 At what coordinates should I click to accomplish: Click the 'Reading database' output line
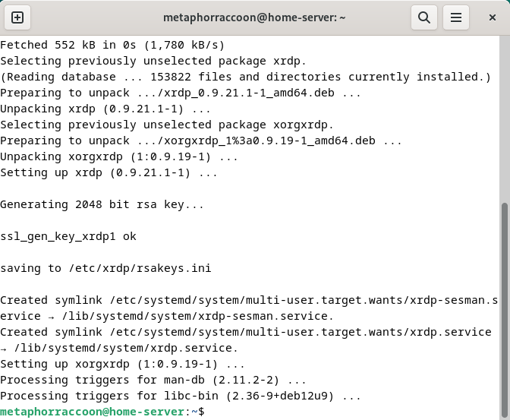[x=246, y=77]
